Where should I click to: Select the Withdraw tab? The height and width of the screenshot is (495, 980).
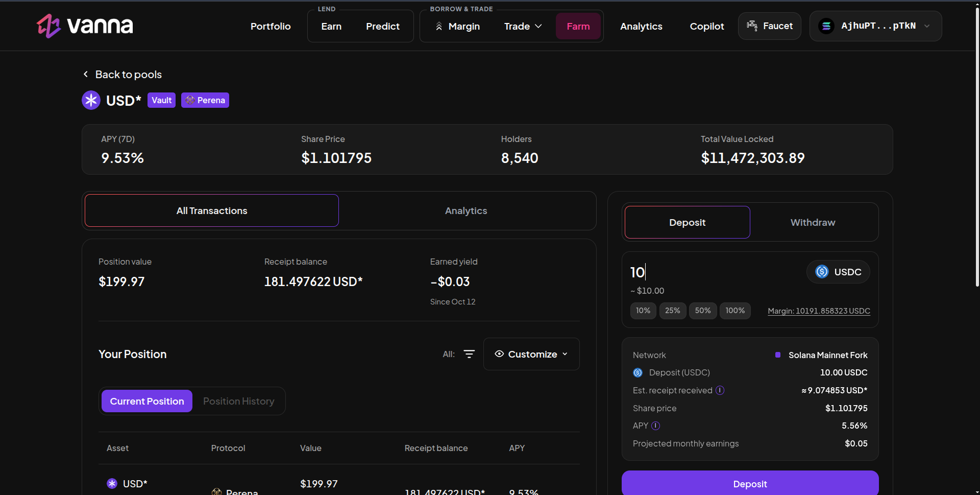[813, 222]
